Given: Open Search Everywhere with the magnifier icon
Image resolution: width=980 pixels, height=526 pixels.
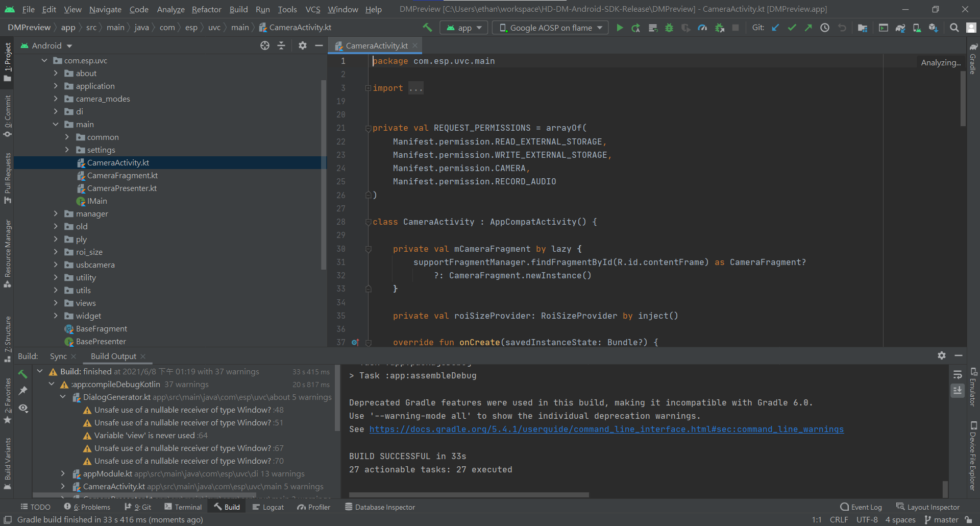Looking at the screenshot, I should point(954,28).
